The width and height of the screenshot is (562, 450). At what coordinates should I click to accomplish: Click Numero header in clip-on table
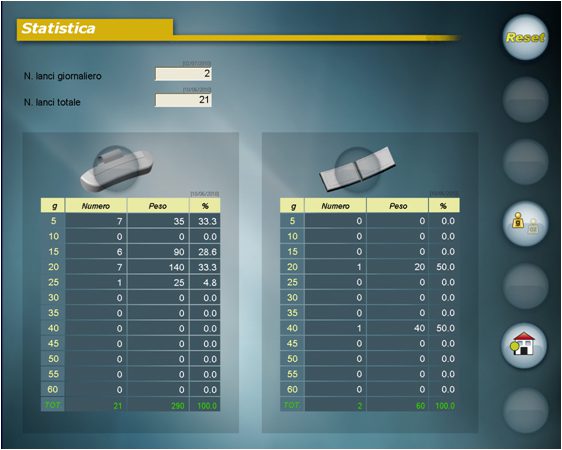point(96,206)
